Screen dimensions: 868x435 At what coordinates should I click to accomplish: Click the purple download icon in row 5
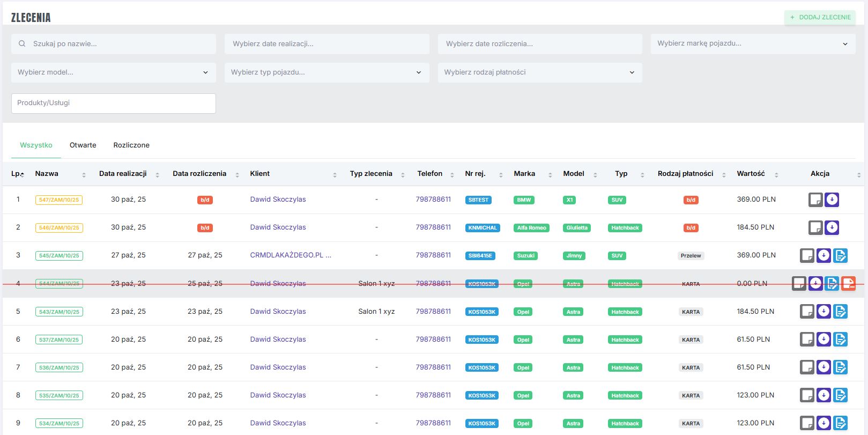824,311
